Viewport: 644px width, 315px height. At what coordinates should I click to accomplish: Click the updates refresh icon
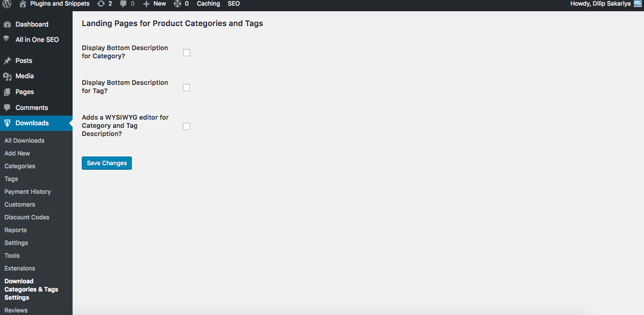(x=101, y=4)
